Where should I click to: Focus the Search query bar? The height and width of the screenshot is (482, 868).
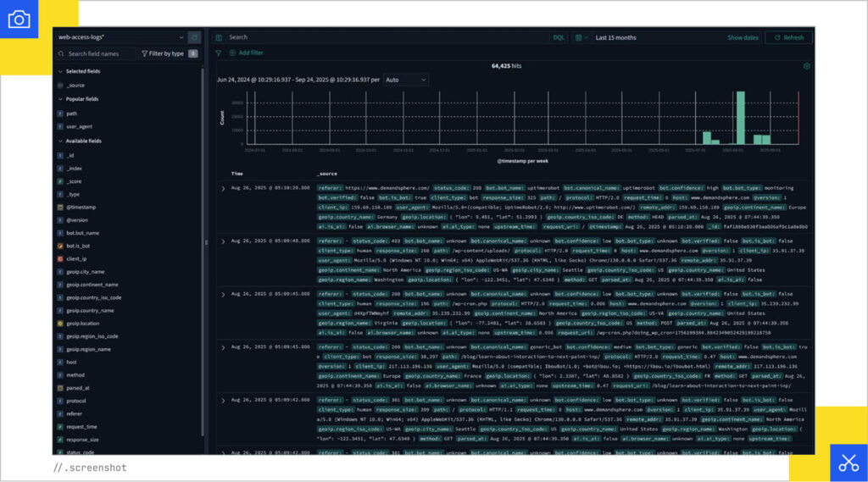387,37
